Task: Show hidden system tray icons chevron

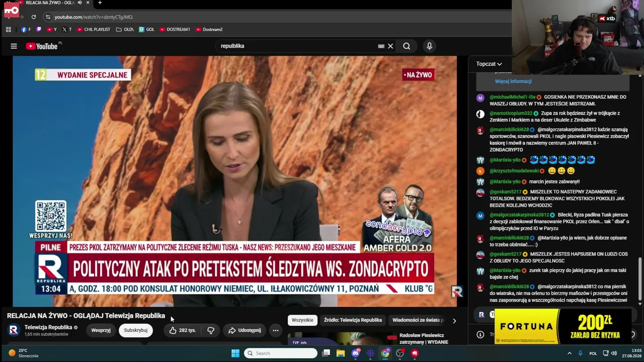Action: coord(570,353)
